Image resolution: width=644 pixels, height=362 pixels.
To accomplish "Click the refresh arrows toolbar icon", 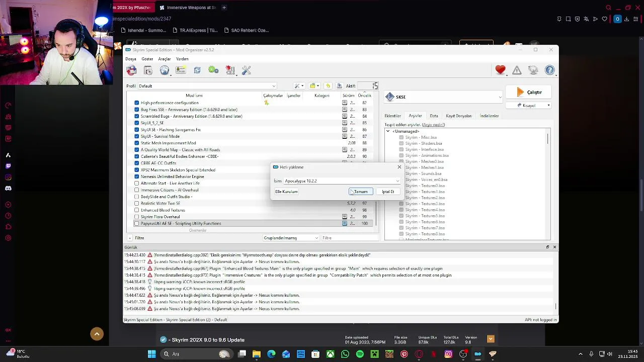I will pyautogui.click(x=197, y=70).
